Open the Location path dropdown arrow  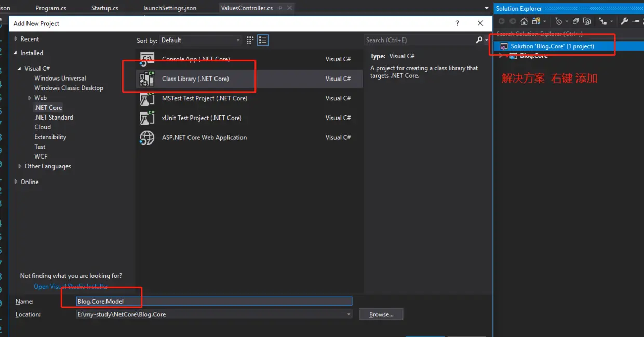tap(349, 314)
